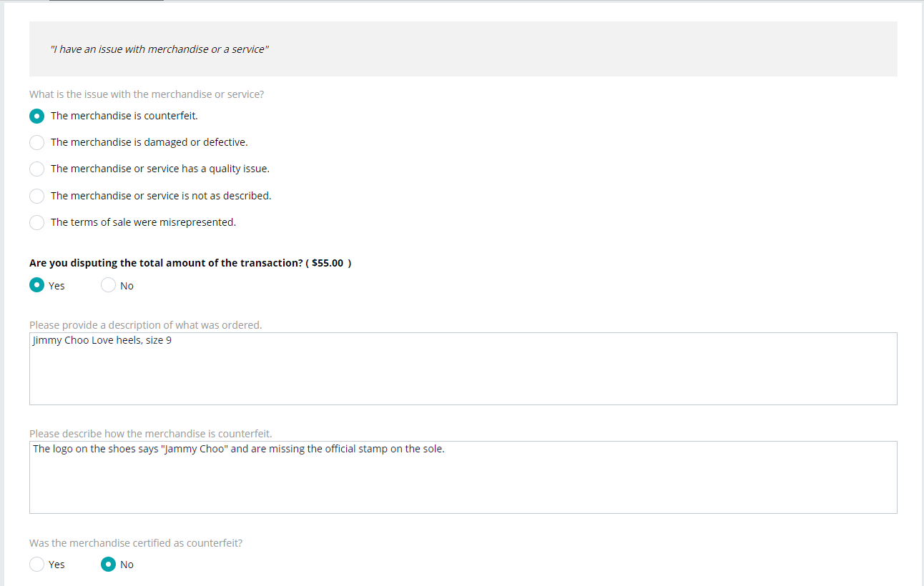Choose "The merchandise is damaged or defective." option
The image size is (924, 586).
37,142
